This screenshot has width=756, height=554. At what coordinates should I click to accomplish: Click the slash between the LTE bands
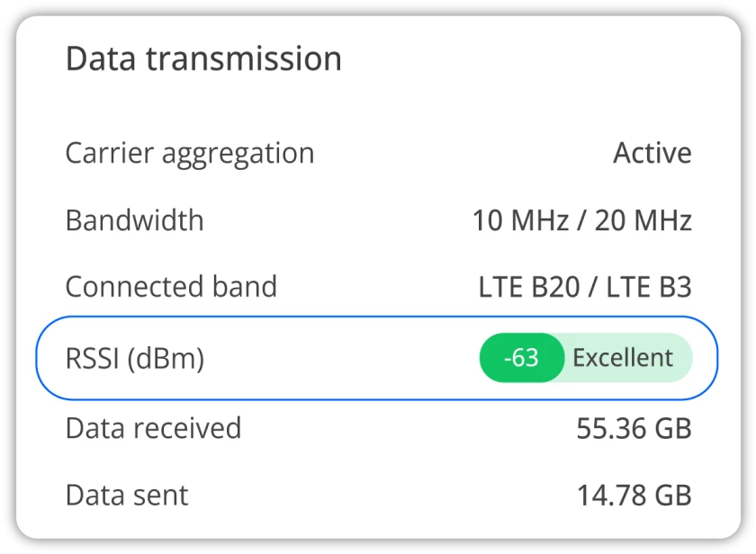[591, 288]
